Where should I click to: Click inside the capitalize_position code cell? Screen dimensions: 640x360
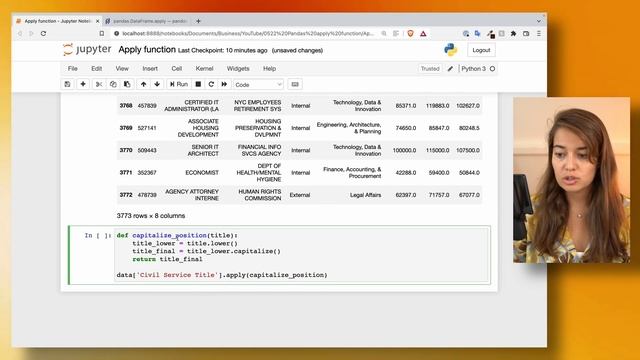302,255
